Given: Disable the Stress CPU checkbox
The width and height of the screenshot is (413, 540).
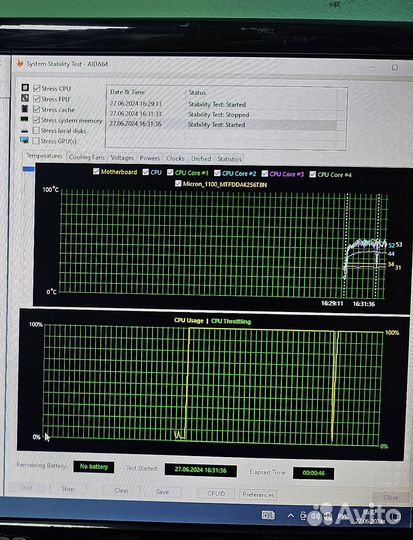Looking at the screenshot, I should (x=37, y=88).
